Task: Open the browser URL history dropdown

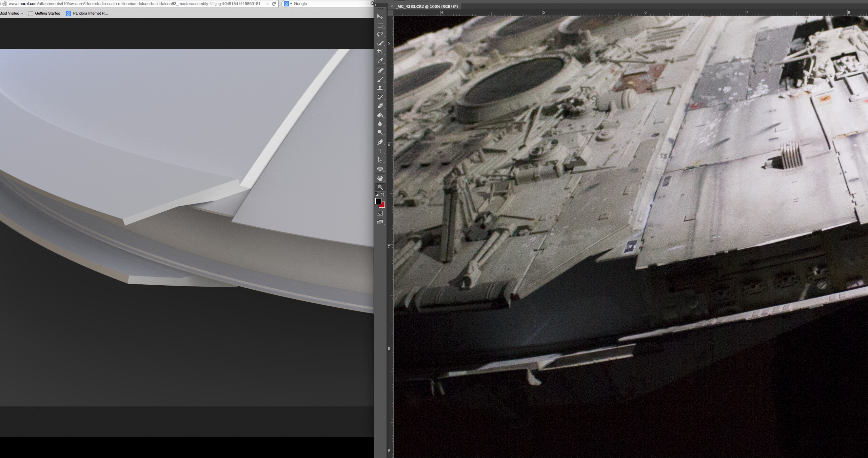Action: coord(268,4)
